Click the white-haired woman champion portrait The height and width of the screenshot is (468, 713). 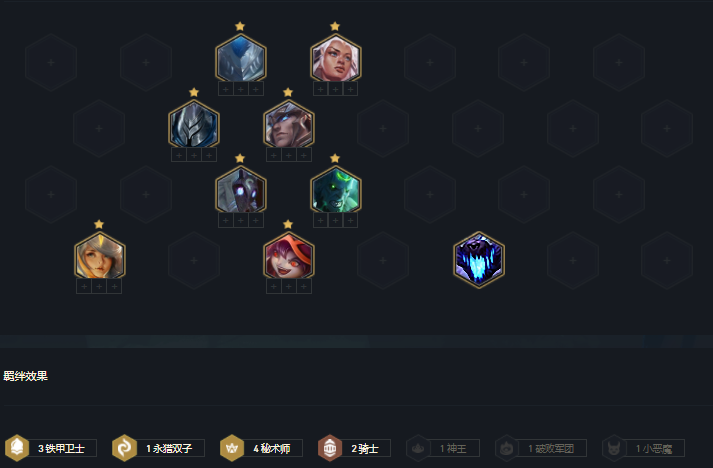[x=336, y=60]
